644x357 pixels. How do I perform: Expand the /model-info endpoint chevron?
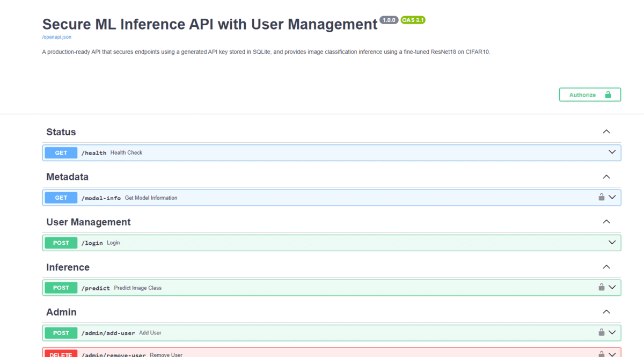612,197
